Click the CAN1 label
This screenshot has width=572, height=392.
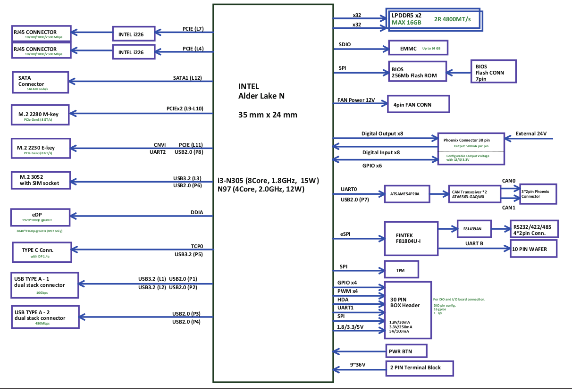509,208
